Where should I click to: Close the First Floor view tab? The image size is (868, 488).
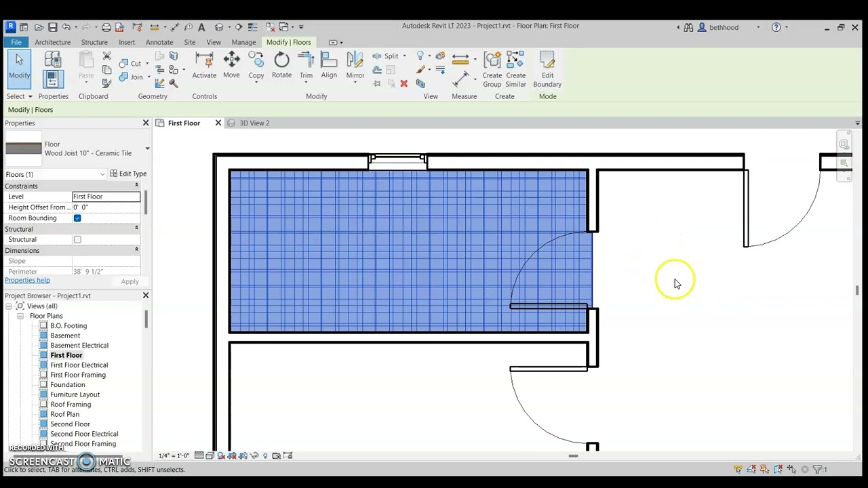click(x=218, y=123)
